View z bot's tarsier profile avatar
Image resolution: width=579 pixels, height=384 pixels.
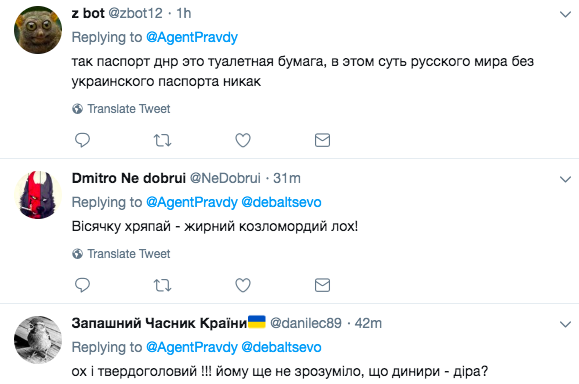coord(38,30)
